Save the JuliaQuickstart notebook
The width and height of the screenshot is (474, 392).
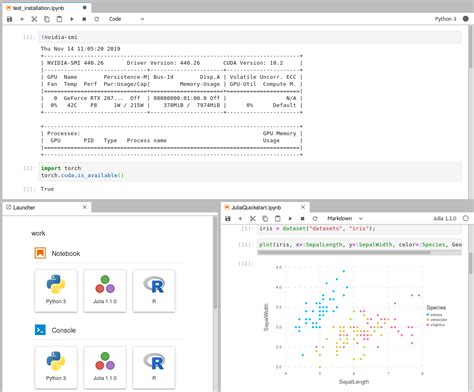[x=228, y=219]
